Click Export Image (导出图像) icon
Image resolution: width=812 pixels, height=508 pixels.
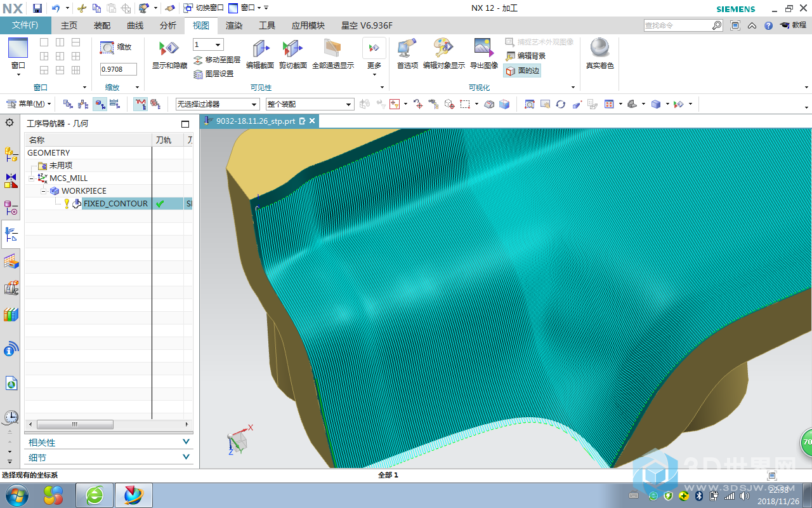(x=484, y=48)
